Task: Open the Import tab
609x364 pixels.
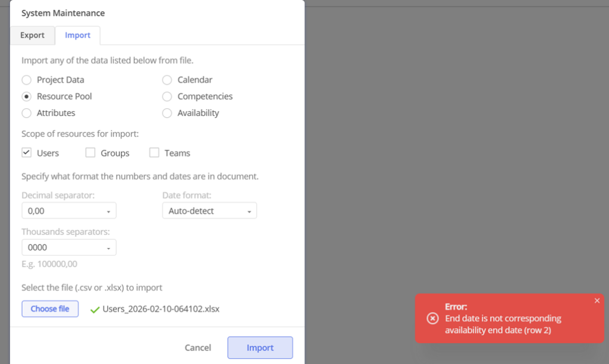Action: tap(78, 35)
